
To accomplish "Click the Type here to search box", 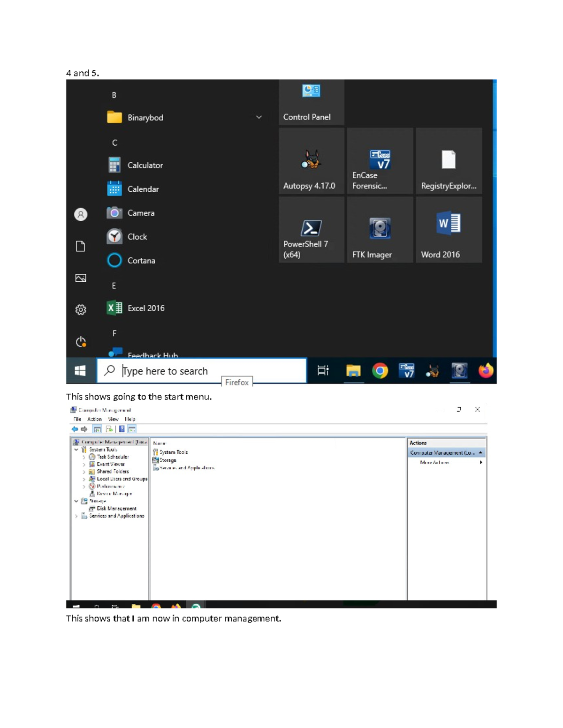I will pos(202,371).
